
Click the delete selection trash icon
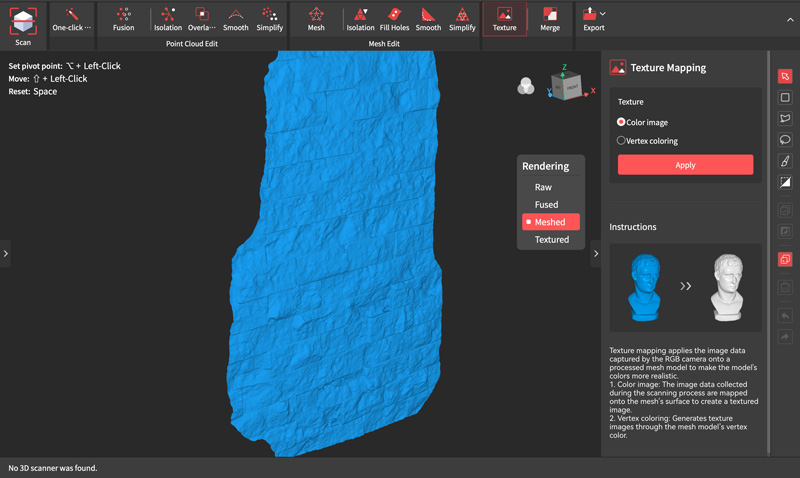(x=785, y=287)
